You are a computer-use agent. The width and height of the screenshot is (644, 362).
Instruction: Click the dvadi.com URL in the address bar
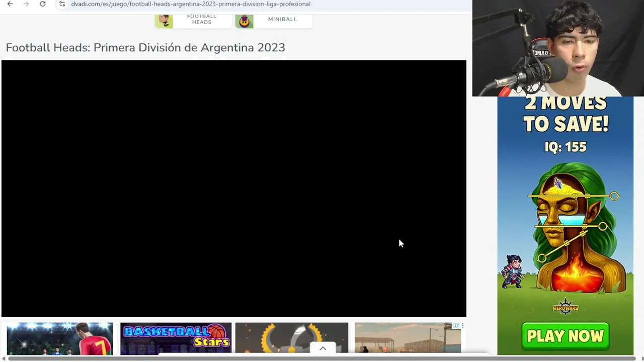[x=191, y=4]
